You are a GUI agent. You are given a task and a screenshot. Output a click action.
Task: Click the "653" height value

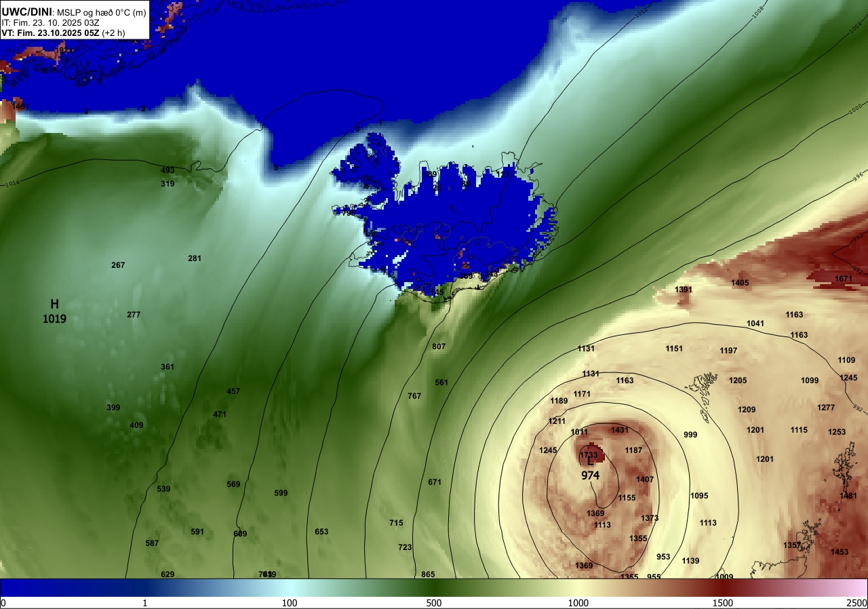[321, 532]
